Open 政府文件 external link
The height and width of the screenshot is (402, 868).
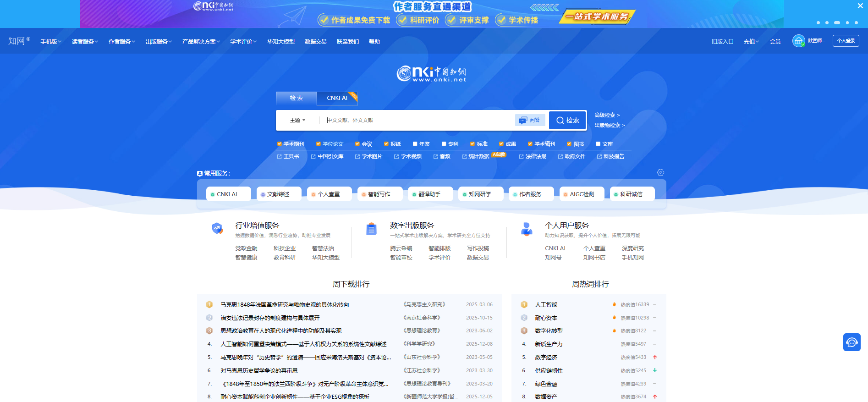pyautogui.click(x=571, y=156)
